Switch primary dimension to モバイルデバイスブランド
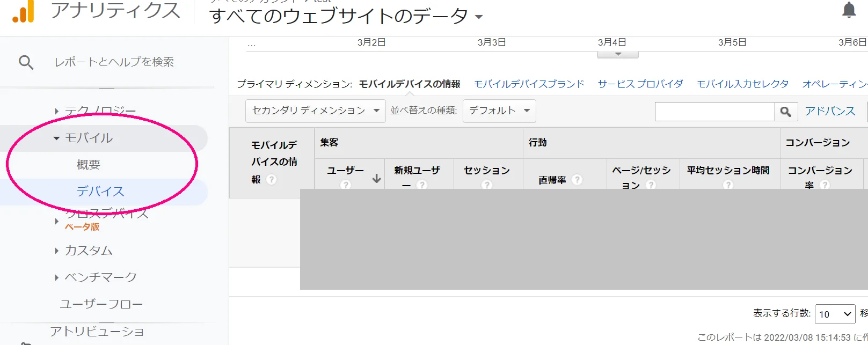Screen dimensions: 868x345 pyautogui.click(x=529, y=84)
